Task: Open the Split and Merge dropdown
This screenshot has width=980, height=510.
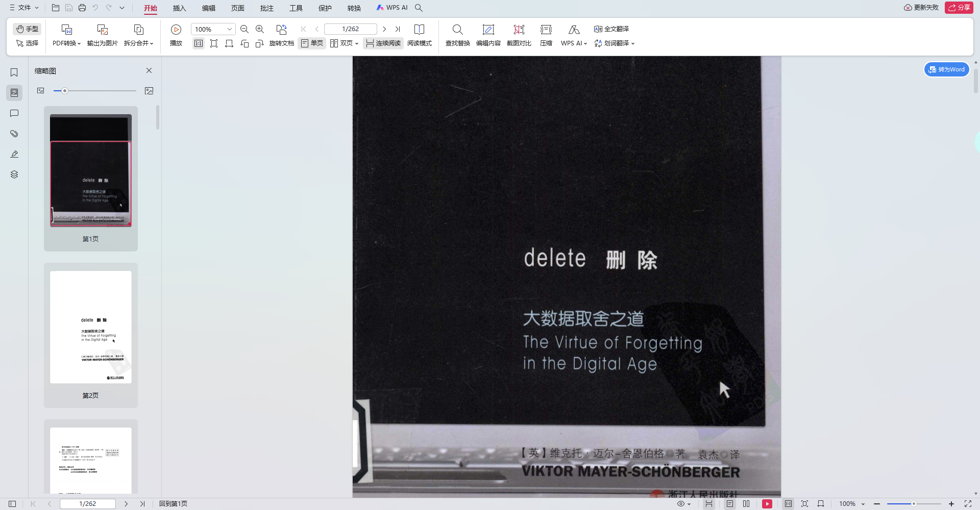Action: click(x=138, y=43)
